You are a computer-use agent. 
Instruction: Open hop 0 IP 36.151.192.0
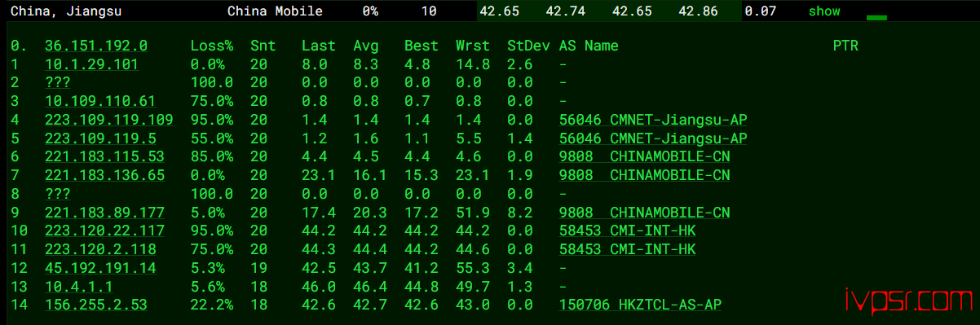pyautogui.click(x=96, y=46)
